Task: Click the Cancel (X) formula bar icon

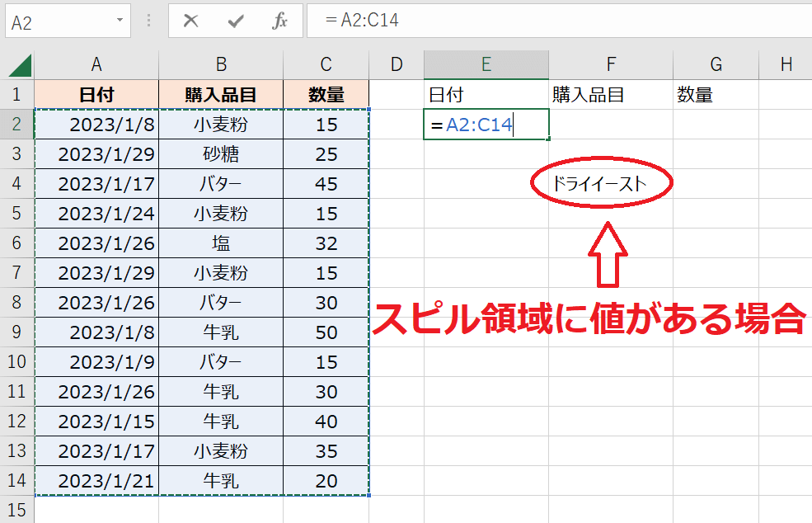Action: point(191,21)
